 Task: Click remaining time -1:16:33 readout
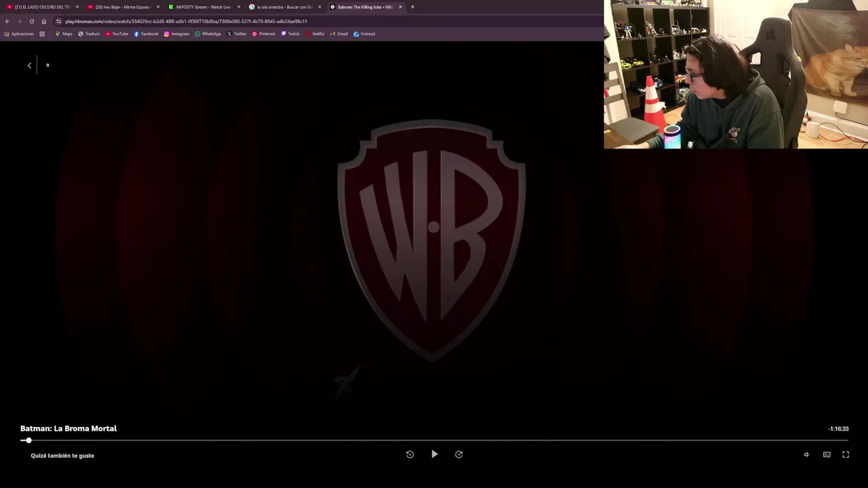[x=838, y=429]
